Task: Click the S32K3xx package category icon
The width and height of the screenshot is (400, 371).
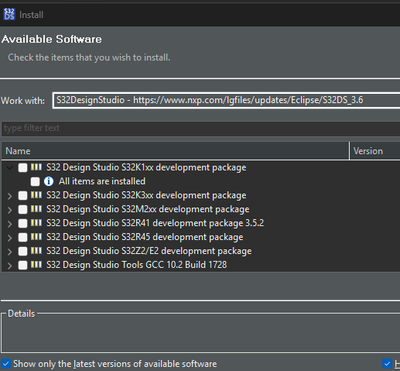Action: point(36,195)
